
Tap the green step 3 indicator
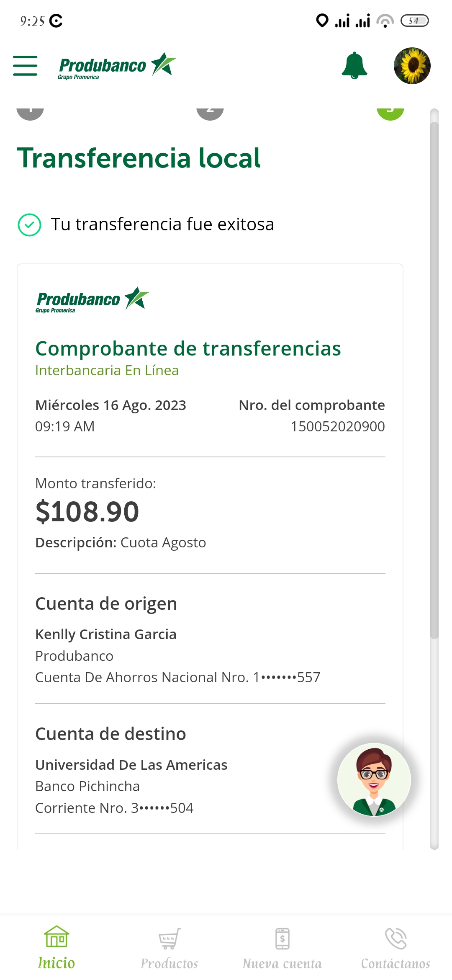[390, 112]
